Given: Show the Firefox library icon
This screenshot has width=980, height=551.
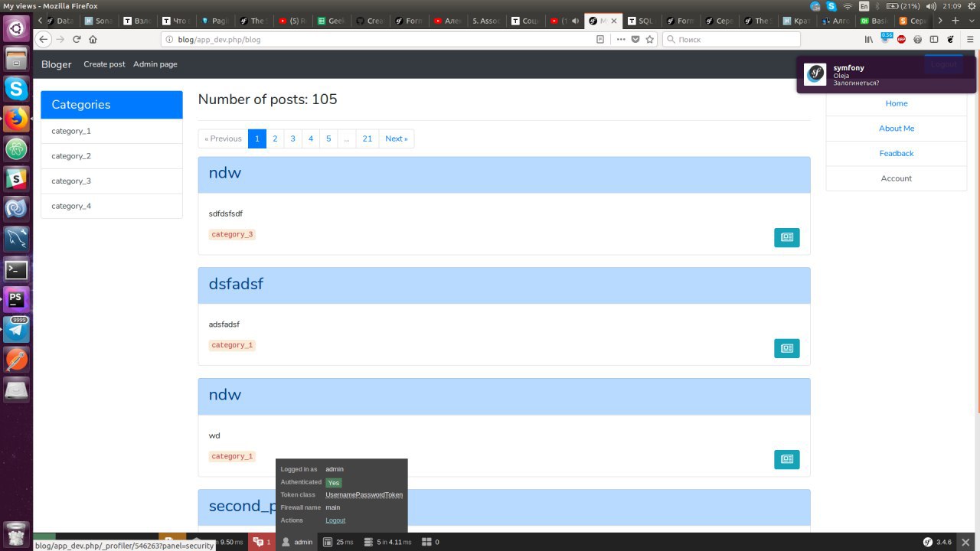Looking at the screenshot, I should pos(868,39).
